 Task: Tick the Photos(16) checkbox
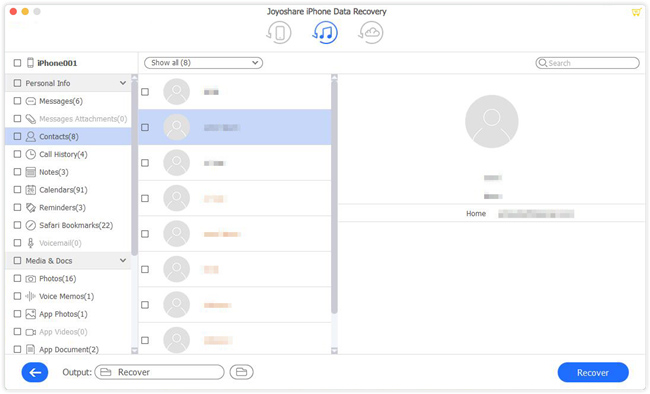click(17, 278)
